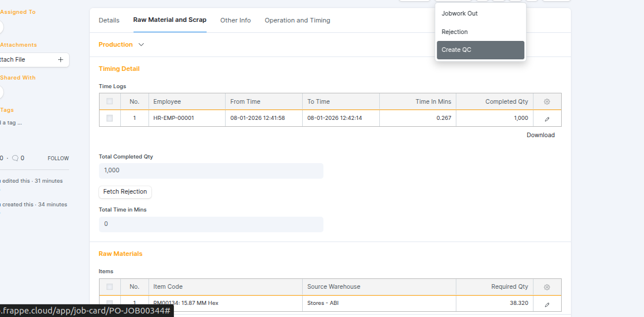Open the Other Info tab
This screenshot has width=644, height=317.
[235, 20]
